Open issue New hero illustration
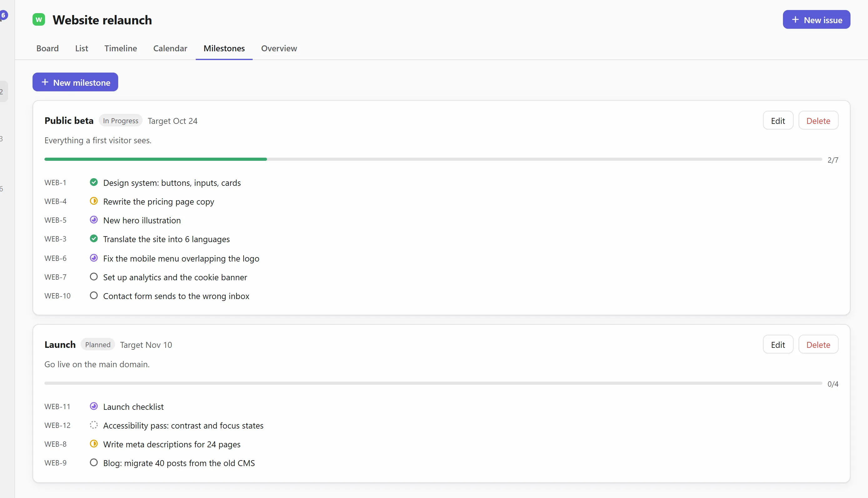Viewport: 868px width, 498px height. (x=142, y=220)
